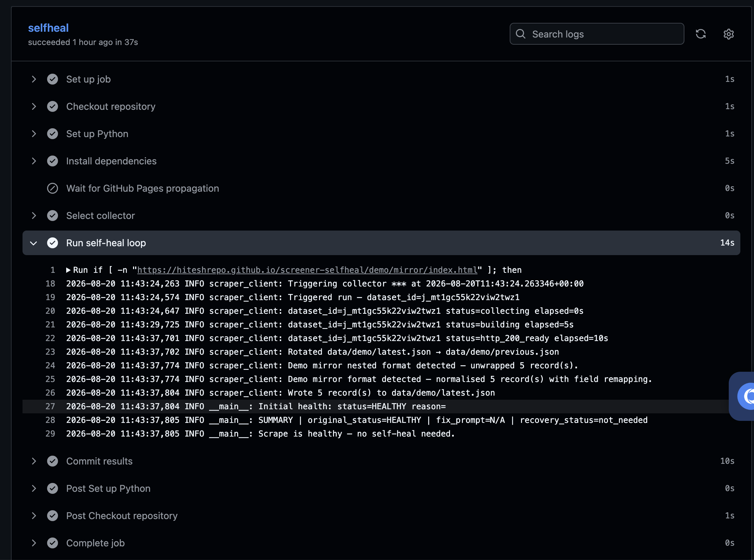
Task: Click the magnifier icon in Search logs
Action: pos(521,34)
